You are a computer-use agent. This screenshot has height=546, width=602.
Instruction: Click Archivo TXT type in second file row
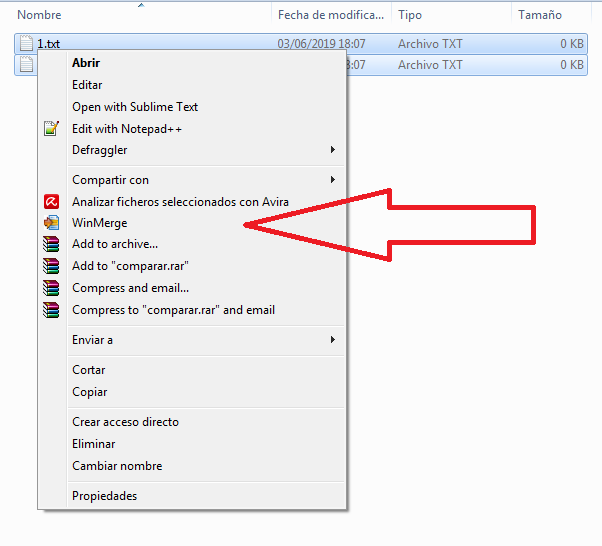click(x=430, y=65)
